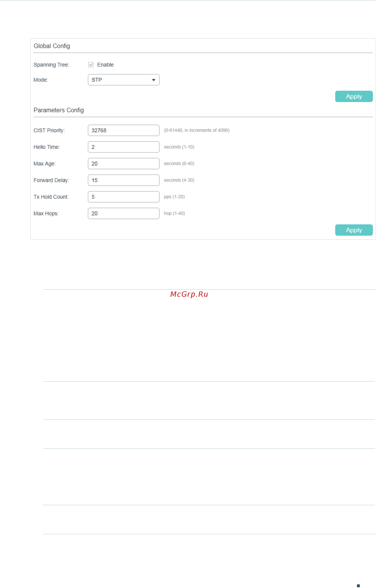Focus the CIST Priority input field
Viewport: 376px width, 588px height.
tap(124, 131)
